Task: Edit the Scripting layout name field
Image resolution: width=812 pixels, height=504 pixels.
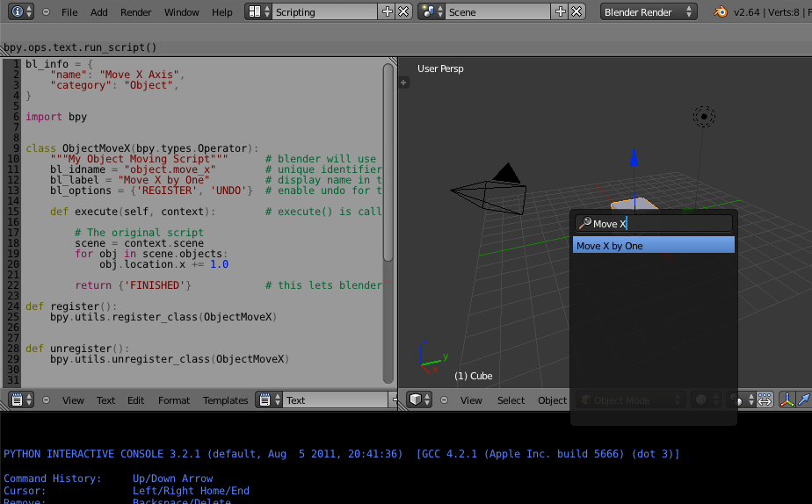Action: (325, 12)
